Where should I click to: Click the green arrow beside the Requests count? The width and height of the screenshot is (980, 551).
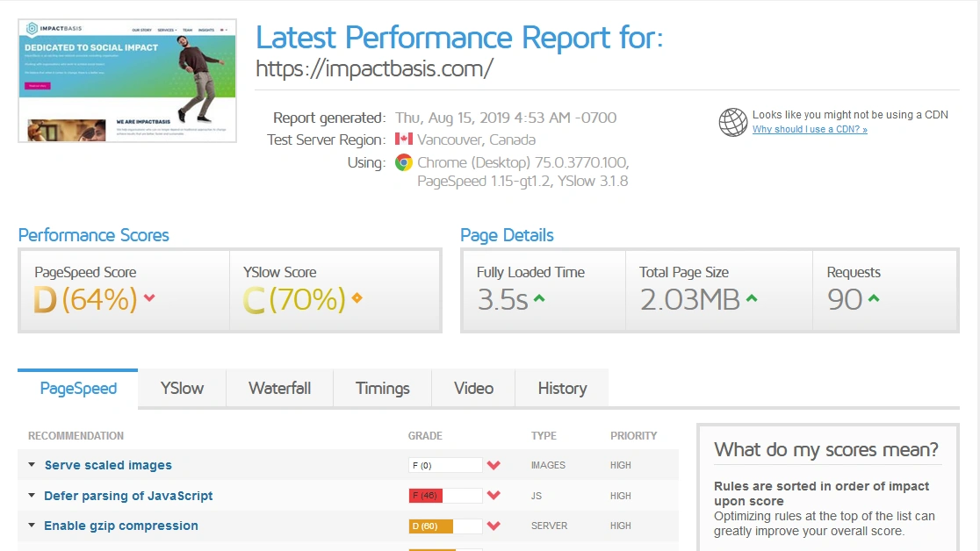(875, 297)
